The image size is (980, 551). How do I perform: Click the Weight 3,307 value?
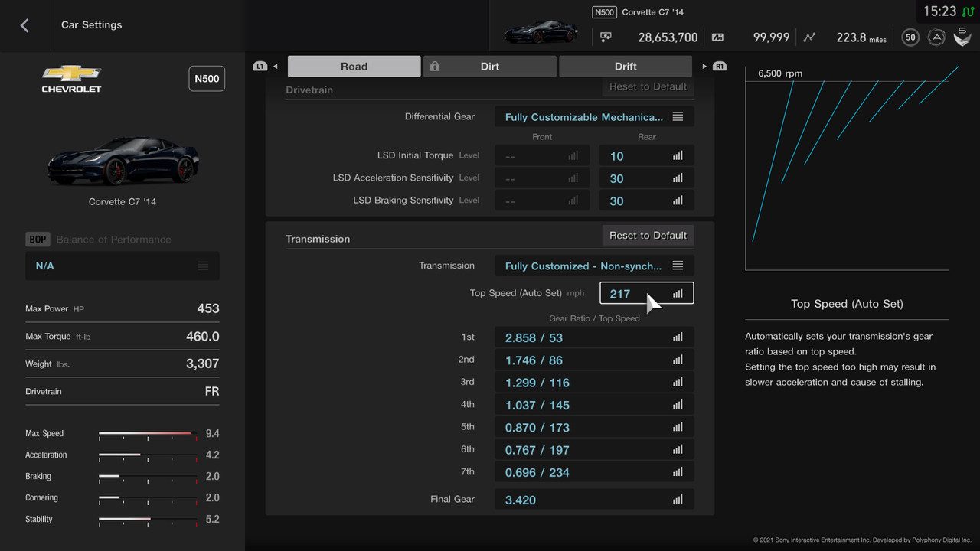203,364
